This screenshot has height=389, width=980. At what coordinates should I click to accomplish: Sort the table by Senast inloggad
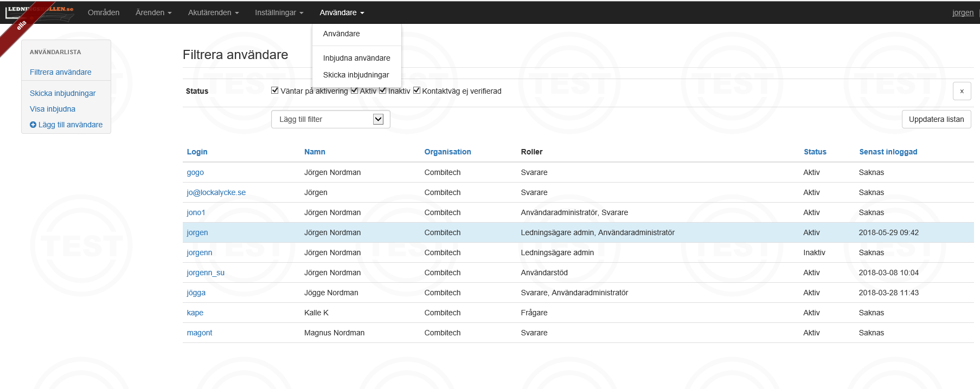[x=888, y=152]
